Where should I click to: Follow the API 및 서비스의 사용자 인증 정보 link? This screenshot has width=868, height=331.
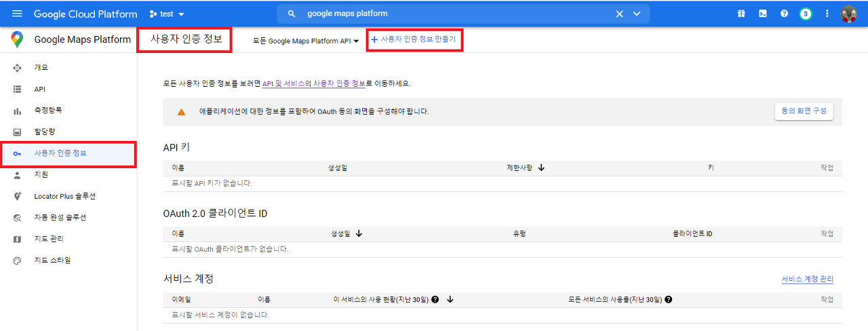point(314,83)
